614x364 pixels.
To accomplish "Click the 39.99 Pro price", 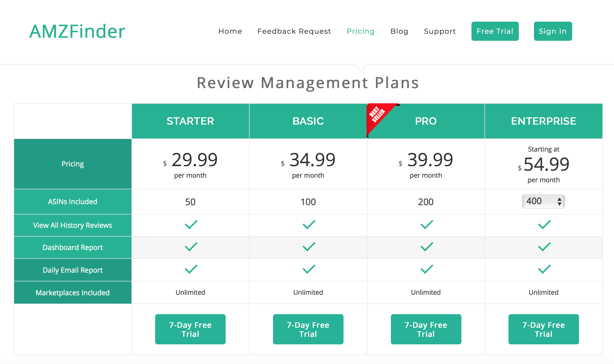I will pyautogui.click(x=430, y=160).
